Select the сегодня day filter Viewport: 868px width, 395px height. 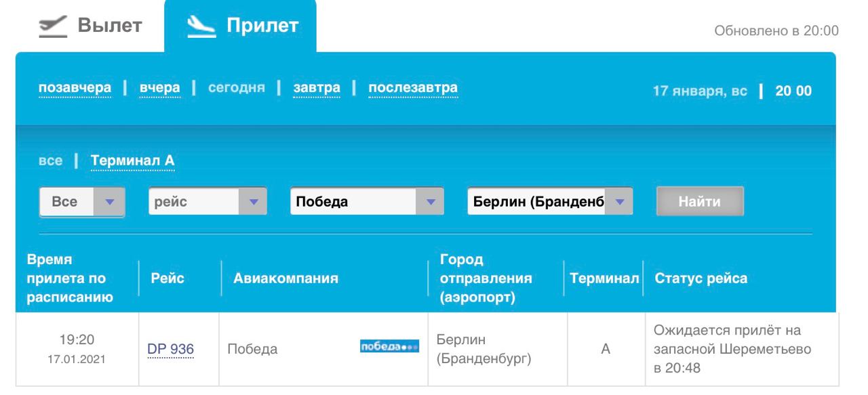pyautogui.click(x=235, y=88)
